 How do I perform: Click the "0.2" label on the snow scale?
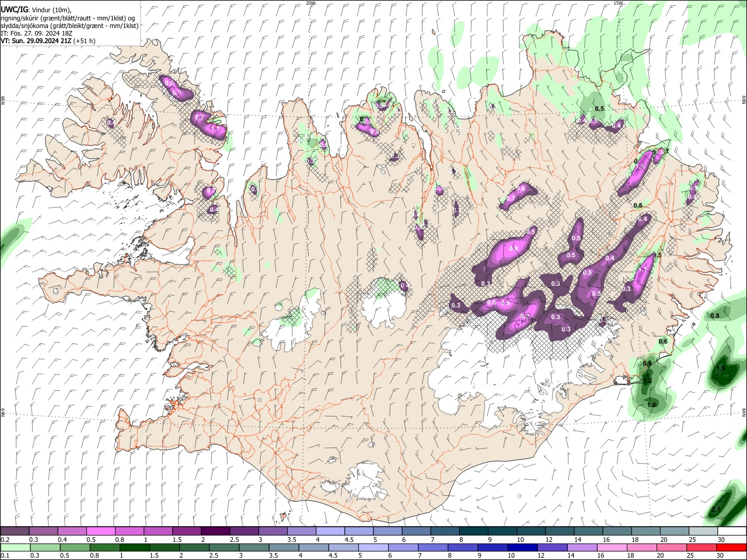5,540
